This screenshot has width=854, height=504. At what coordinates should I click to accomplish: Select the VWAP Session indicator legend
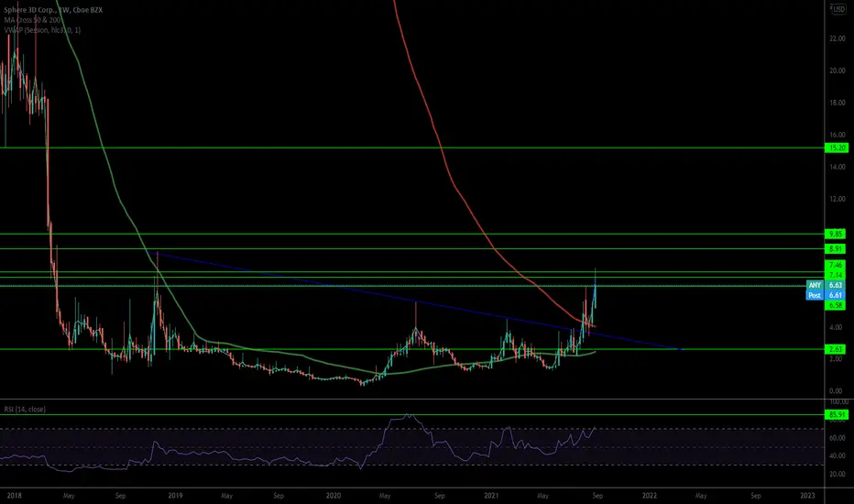pos(42,30)
